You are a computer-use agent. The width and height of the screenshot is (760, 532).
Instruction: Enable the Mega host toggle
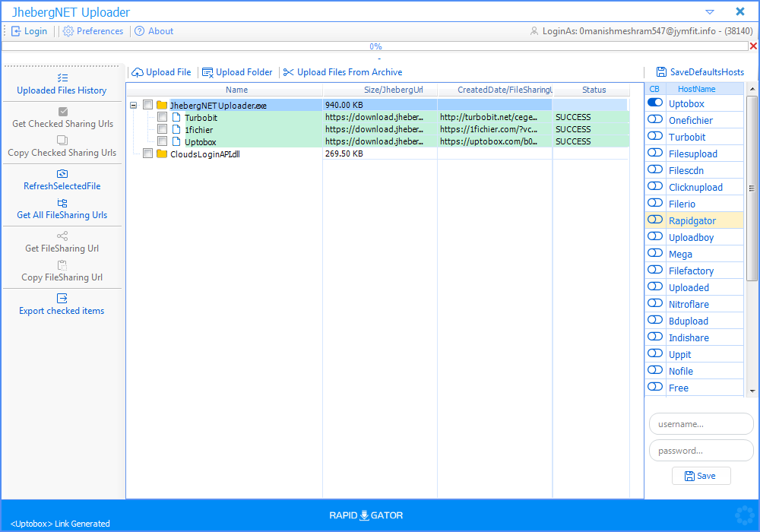pos(655,253)
